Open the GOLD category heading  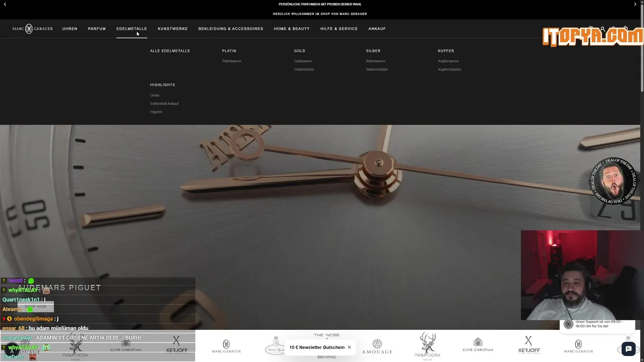(300, 51)
